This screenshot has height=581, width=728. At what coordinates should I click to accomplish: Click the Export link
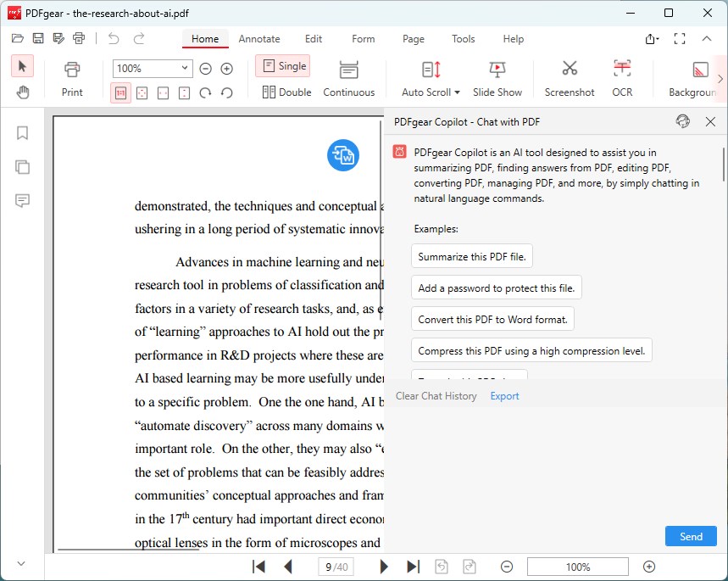coord(504,396)
